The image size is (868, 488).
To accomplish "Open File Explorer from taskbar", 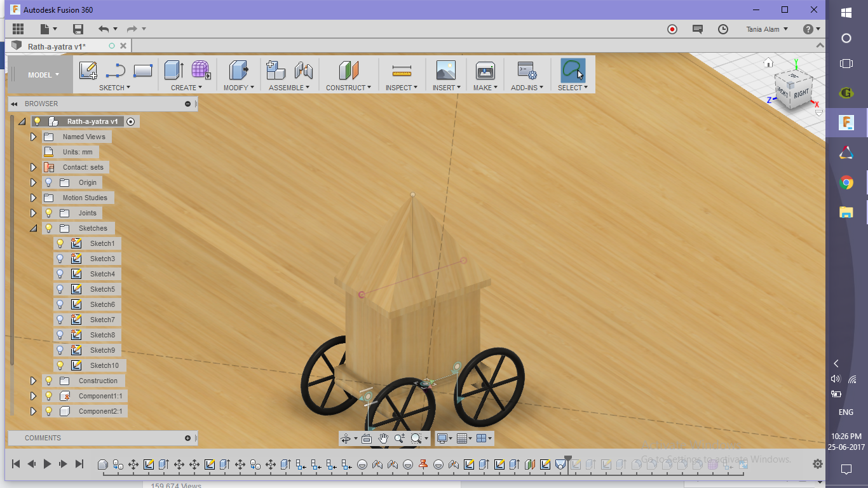I will coord(846,212).
